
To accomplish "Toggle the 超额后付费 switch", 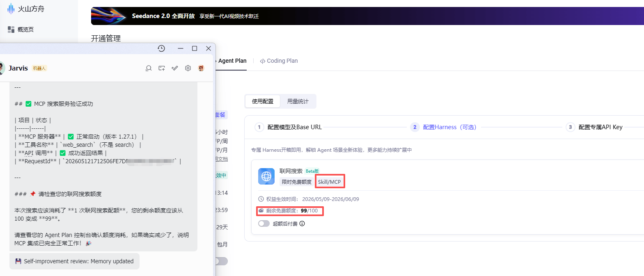I will tap(264, 224).
